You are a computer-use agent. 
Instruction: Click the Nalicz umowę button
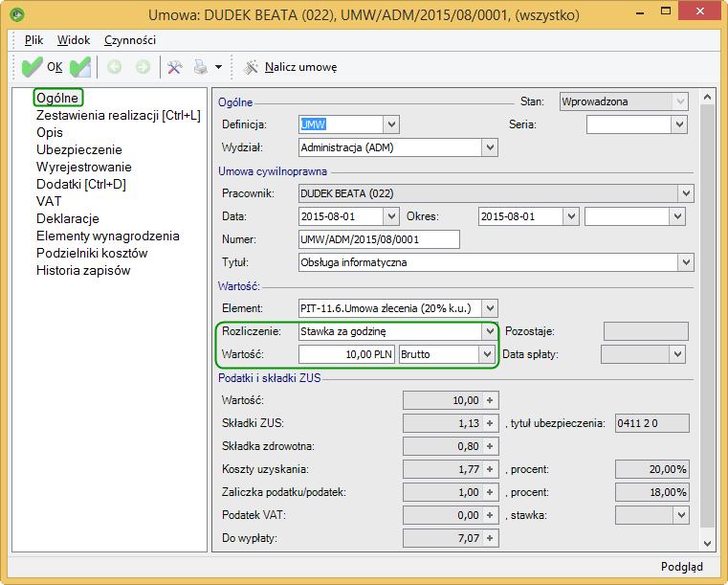tap(291, 67)
